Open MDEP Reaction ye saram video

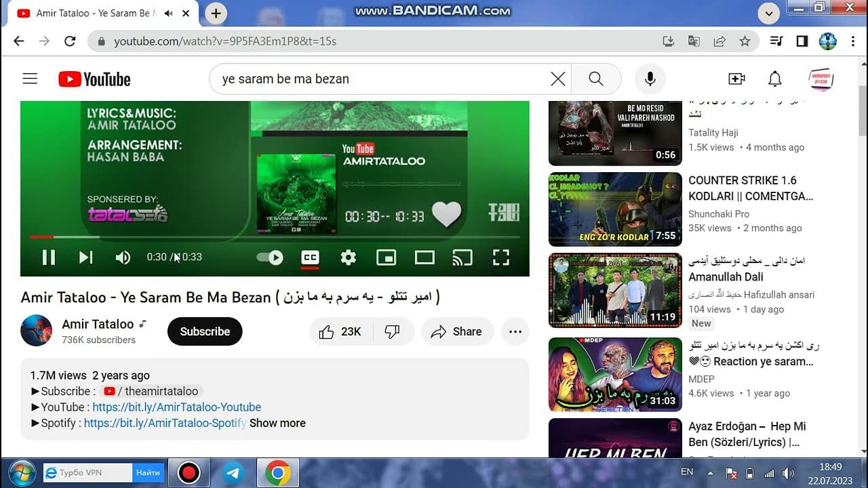615,375
